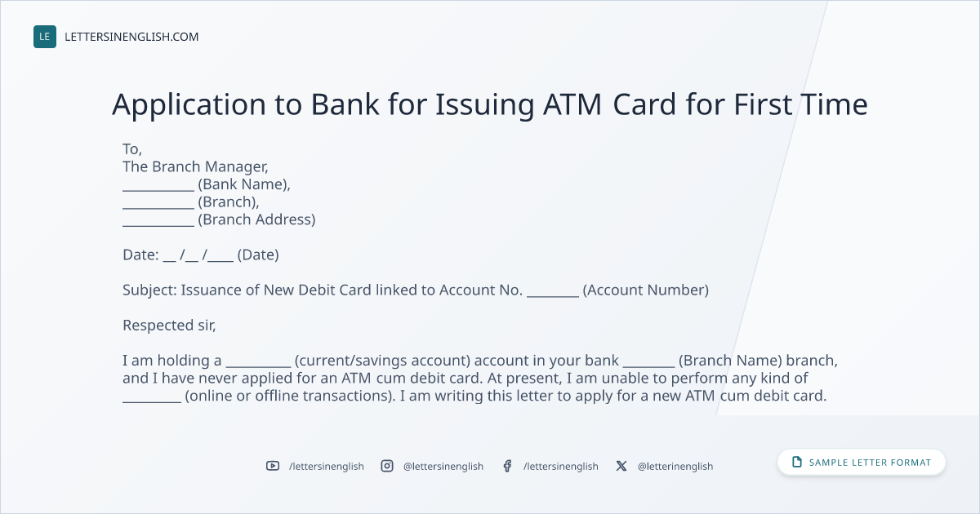Click the Bank Name blank line

tap(158, 185)
